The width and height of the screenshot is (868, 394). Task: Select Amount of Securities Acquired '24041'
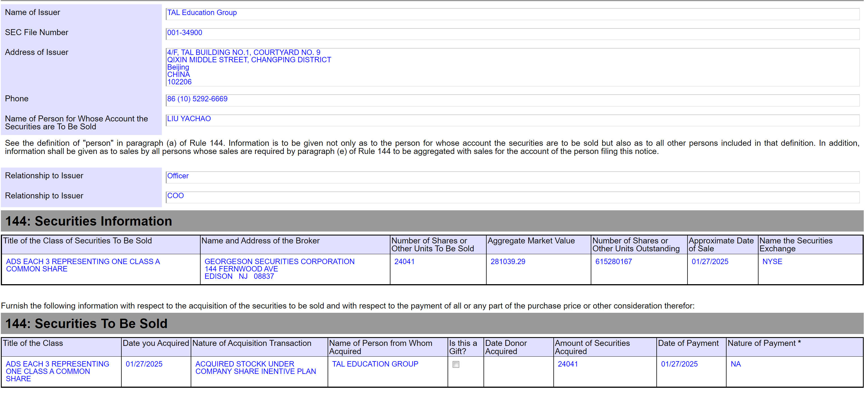pos(568,364)
